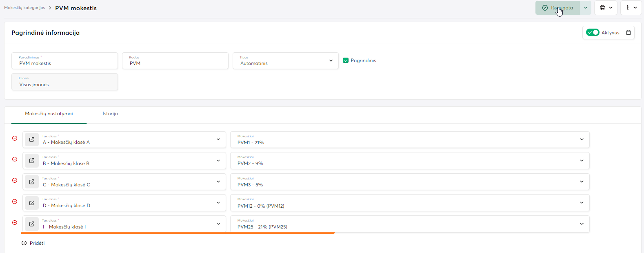Open the linked record for tax class C

click(32, 182)
